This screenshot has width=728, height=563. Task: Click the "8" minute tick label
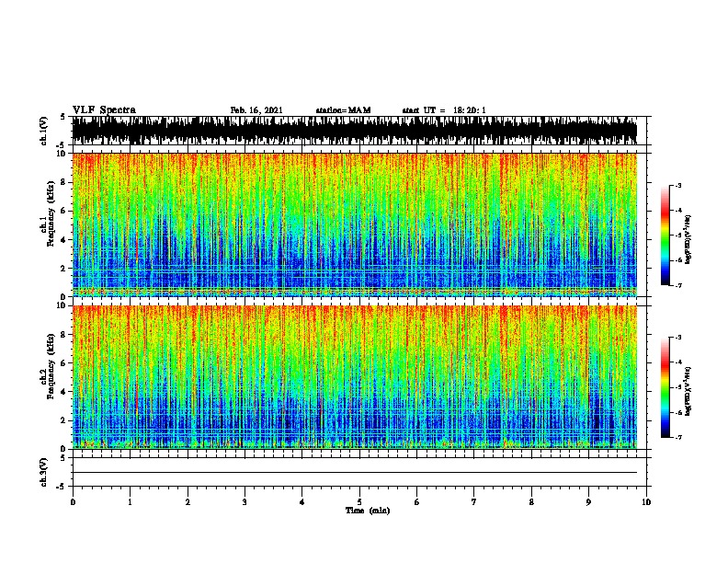tap(531, 502)
